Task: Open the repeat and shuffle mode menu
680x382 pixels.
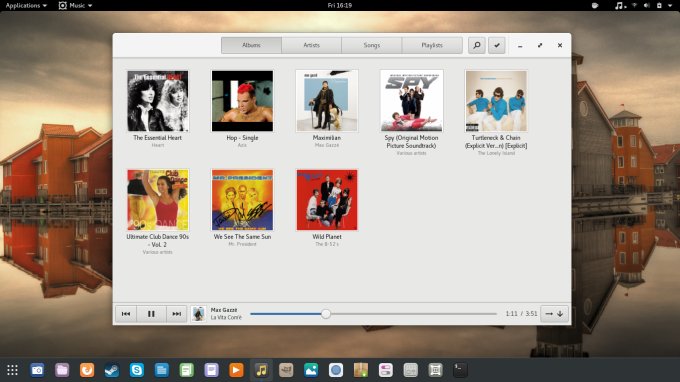Action: point(554,313)
